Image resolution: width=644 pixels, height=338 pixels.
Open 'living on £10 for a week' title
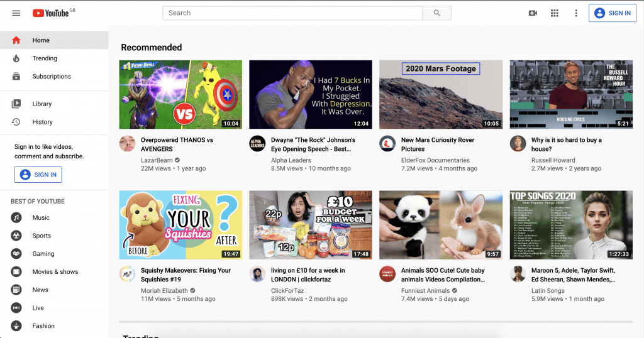(308, 275)
